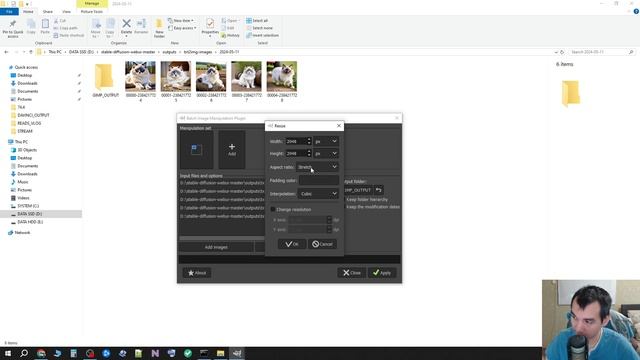Open the Interpolation Cubic dropdown

[318, 193]
